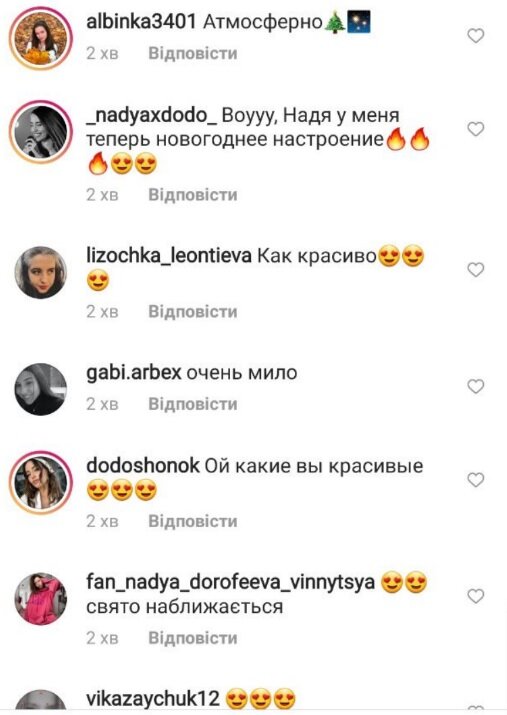Like fan_nadya_dorofeeva_vinnytsya's comment
The width and height of the screenshot is (507, 715).
pyautogui.click(x=476, y=596)
